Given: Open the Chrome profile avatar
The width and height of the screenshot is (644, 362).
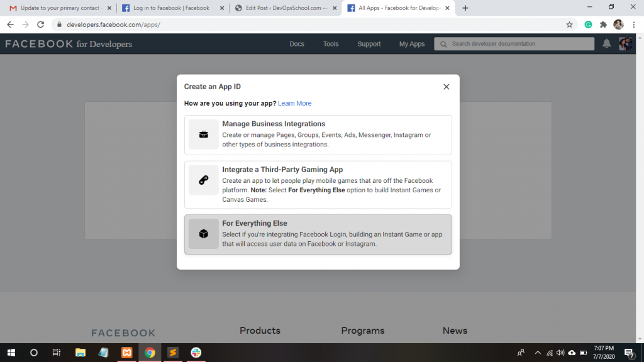Looking at the screenshot, I should [618, 25].
